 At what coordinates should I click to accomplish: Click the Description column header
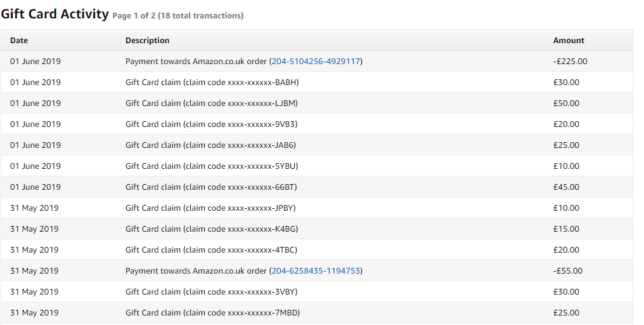click(147, 41)
